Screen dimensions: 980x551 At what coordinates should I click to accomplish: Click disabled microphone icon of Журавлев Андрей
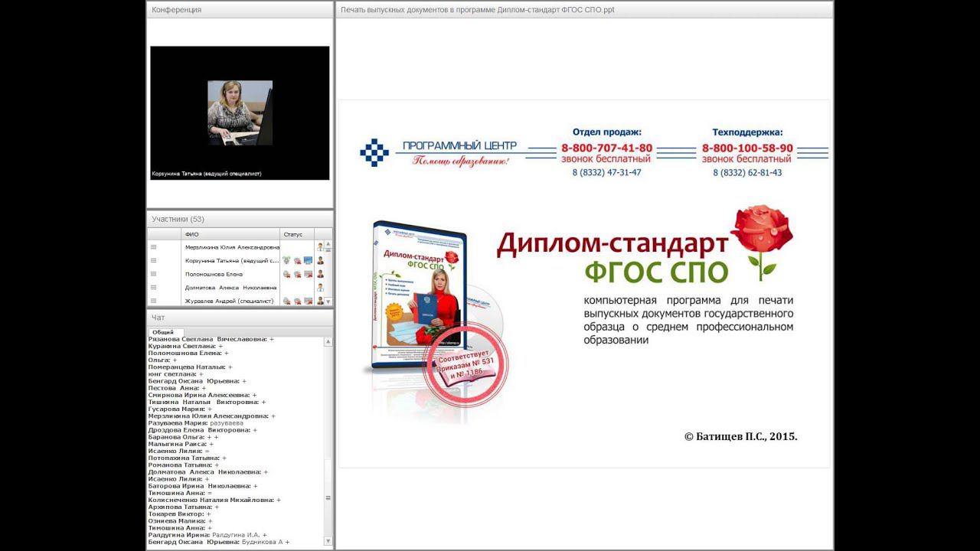(286, 301)
